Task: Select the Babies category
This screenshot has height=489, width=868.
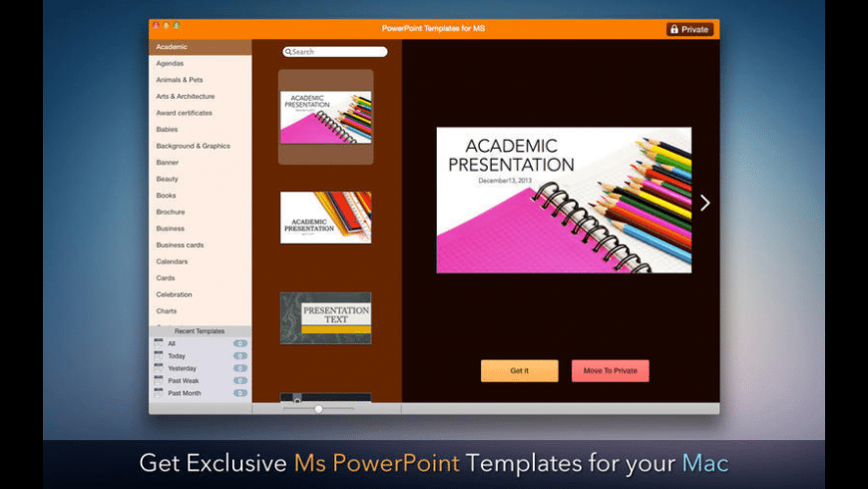Action: pos(200,130)
